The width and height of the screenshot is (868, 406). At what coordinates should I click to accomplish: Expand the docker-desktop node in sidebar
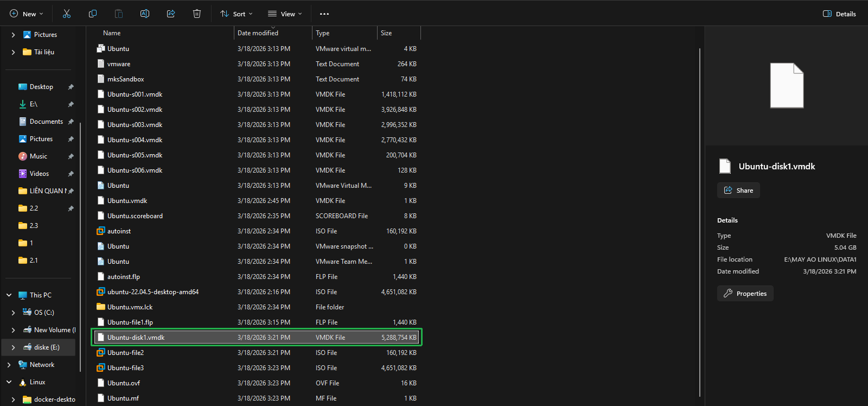13,399
